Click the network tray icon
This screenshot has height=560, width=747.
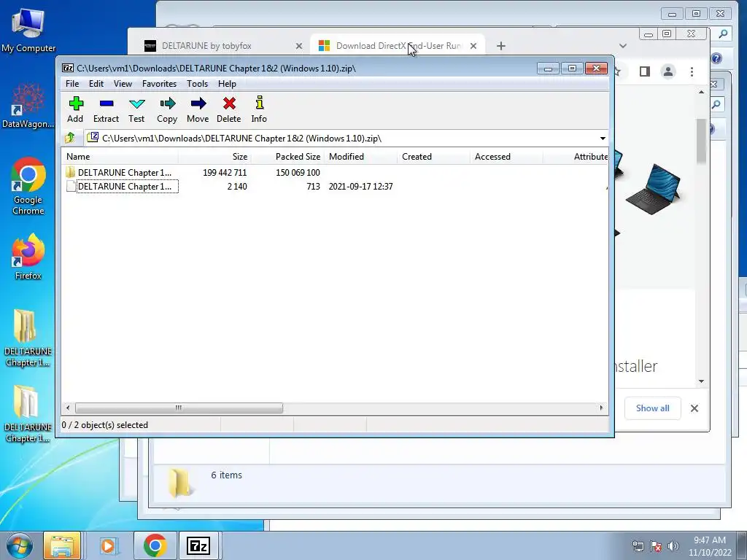(x=638, y=546)
